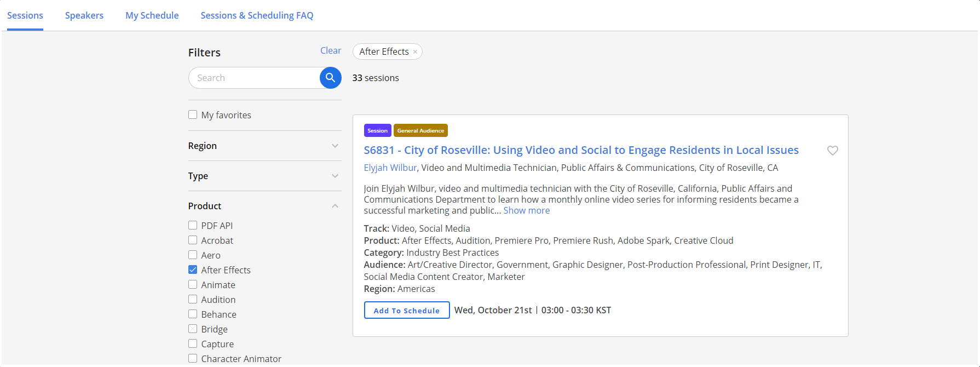Click the "Track: Video, Social Media" line
The width and height of the screenshot is (980, 367).
point(417,228)
